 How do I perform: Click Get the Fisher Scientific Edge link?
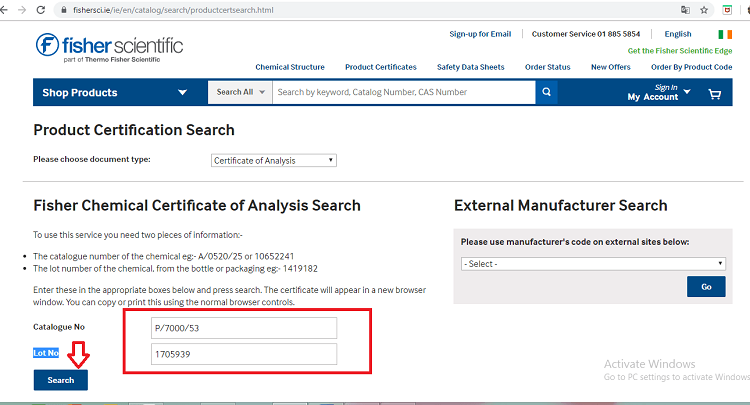pyautogui.click(x=680, y=51)
